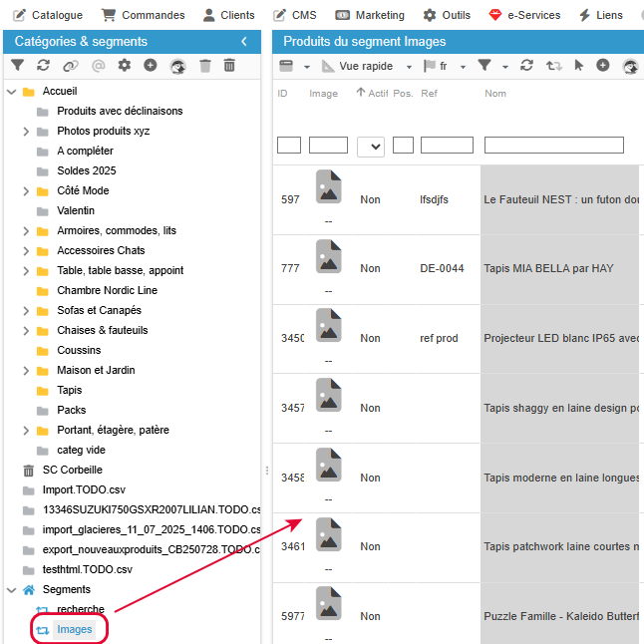The height and width of the screenshot is (644, 644).
Task: Click the Nom filter input field
Action: [554, 145]
